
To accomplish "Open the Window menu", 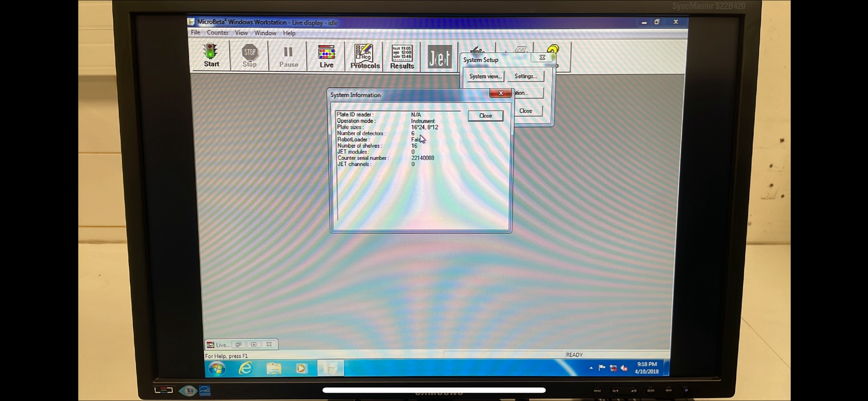I will coord(265,33).
